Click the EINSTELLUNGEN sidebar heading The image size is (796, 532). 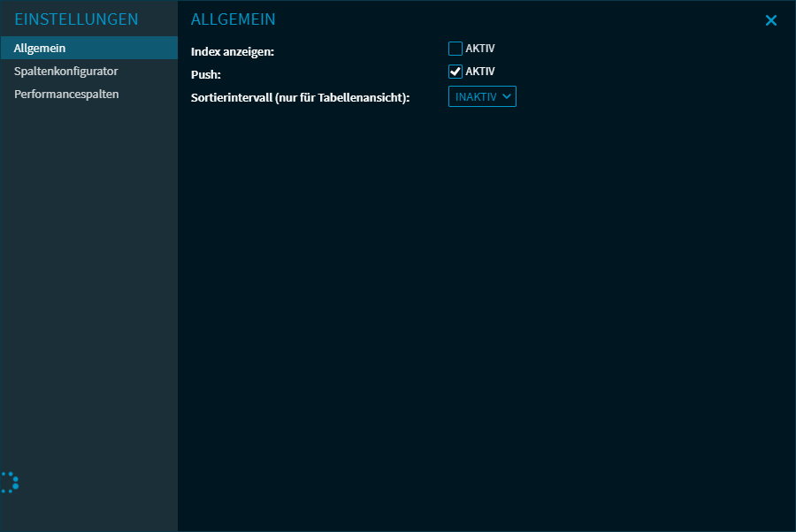pos(76,19)
